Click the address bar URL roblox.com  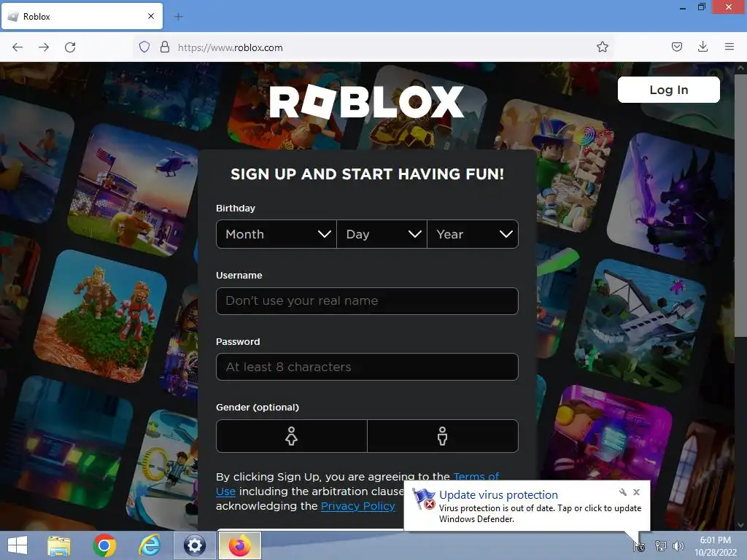click(x=230, y=47)
